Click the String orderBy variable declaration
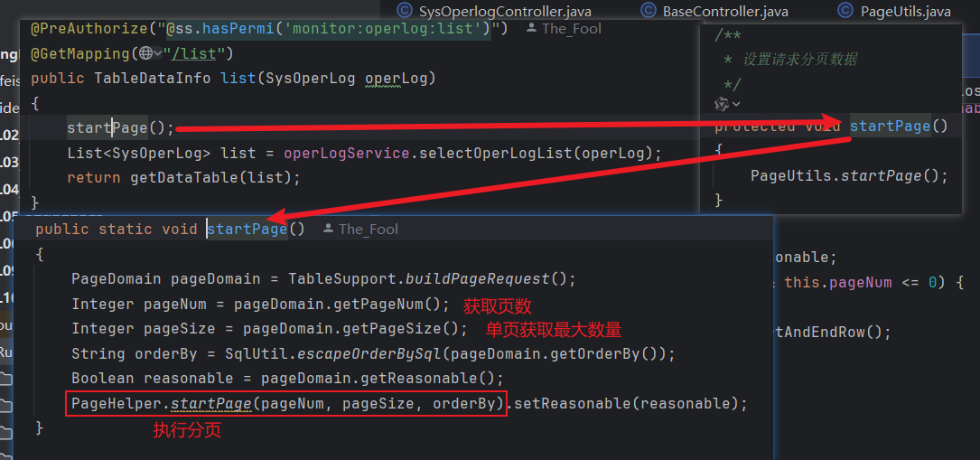This screenshot has width=980, height=460. pos(135,353)
